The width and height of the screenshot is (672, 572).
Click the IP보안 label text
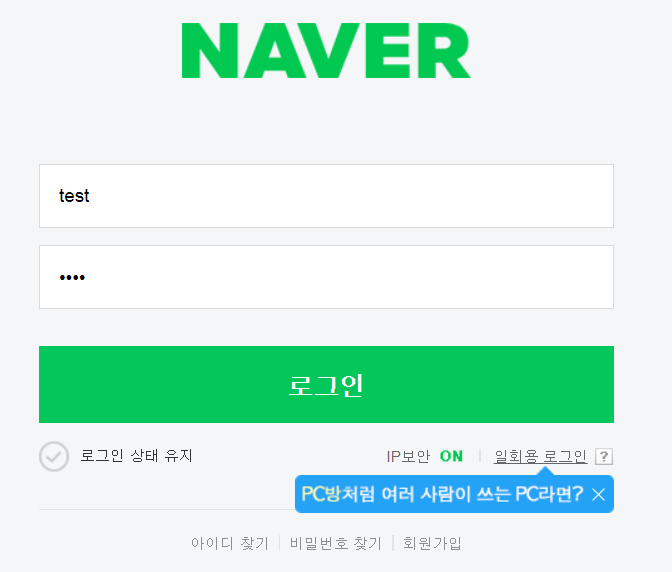(x=408, y=456)
